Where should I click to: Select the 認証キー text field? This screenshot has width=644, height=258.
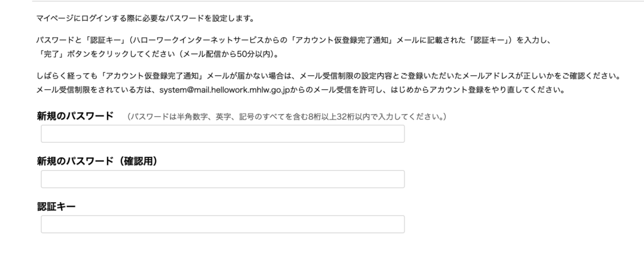[223, 224]
